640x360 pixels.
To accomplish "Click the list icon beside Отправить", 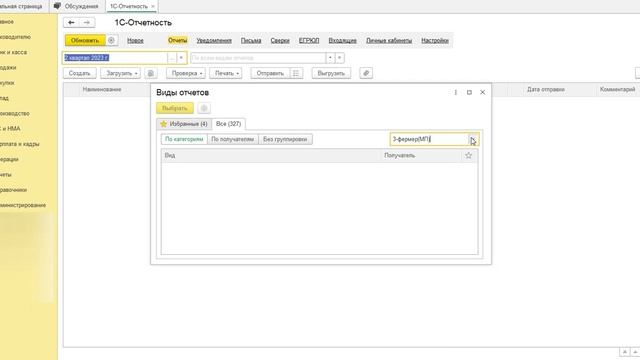I will pos(296,73).
